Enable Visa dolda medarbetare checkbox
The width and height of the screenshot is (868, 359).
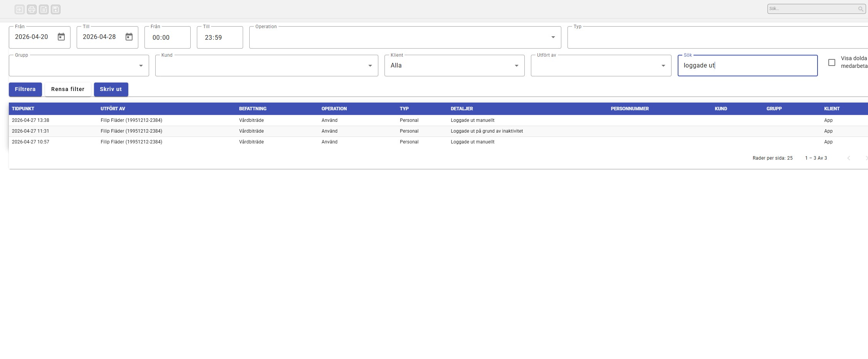[832, 62]
